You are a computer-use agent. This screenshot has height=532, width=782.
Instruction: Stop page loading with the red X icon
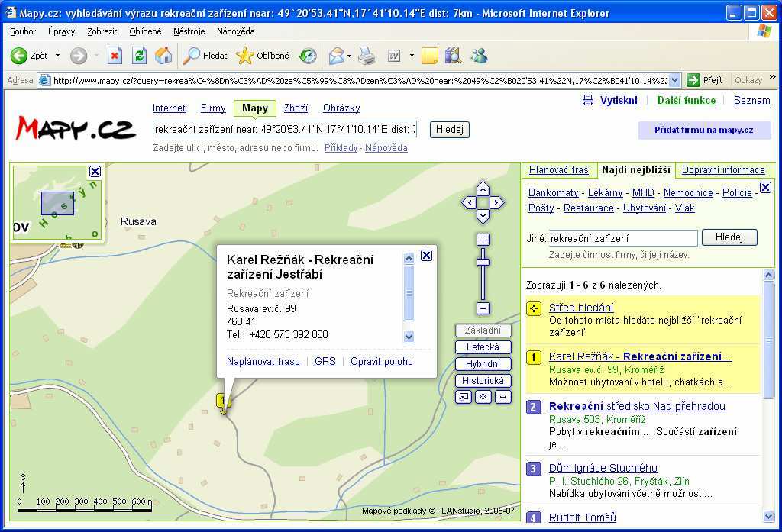coord(115,56)
